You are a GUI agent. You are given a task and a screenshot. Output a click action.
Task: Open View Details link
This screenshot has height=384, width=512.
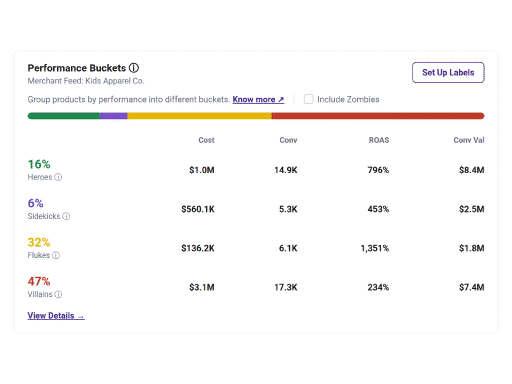click(x=56, y=316)
